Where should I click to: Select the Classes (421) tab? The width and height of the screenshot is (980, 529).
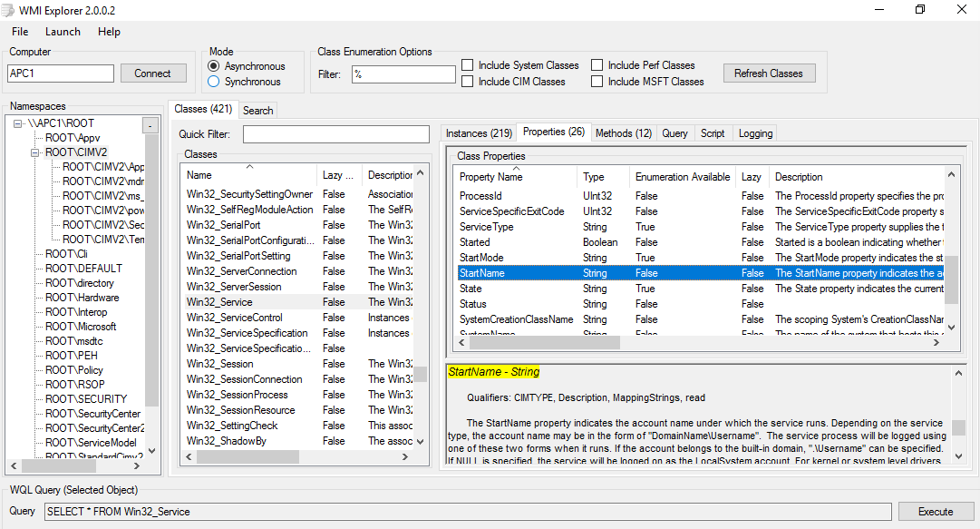(x=203, y=110)
